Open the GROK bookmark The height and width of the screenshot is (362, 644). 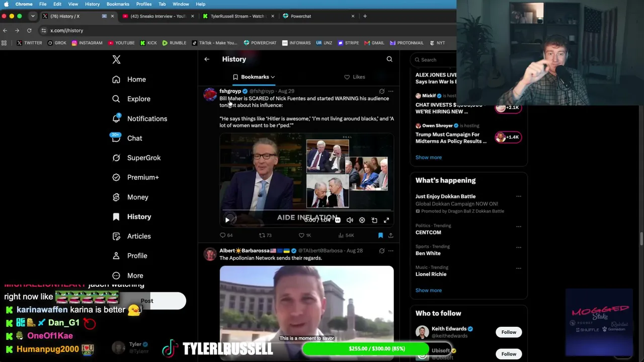pyautogui.click(x=57, y=43)
